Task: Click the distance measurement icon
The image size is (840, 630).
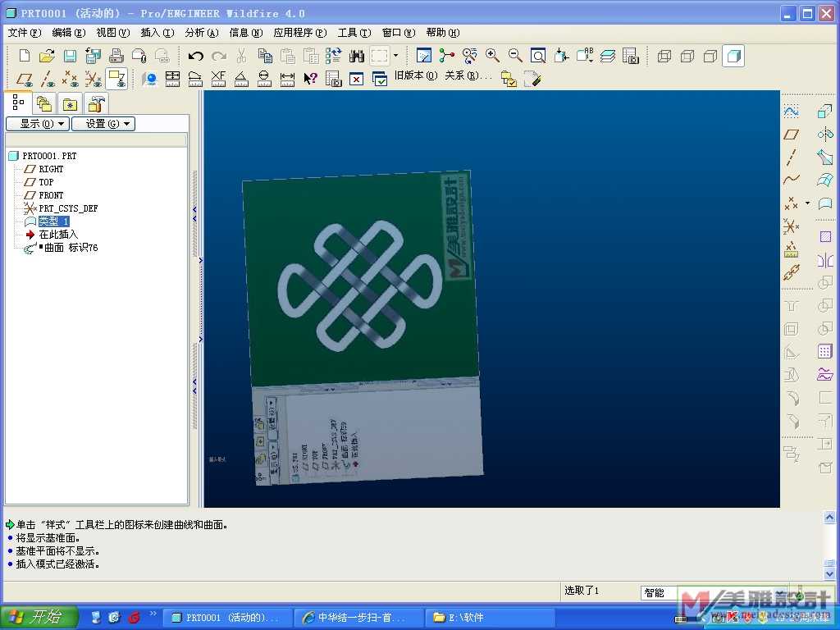Action: pyautogui.click(x=287, y=79)
